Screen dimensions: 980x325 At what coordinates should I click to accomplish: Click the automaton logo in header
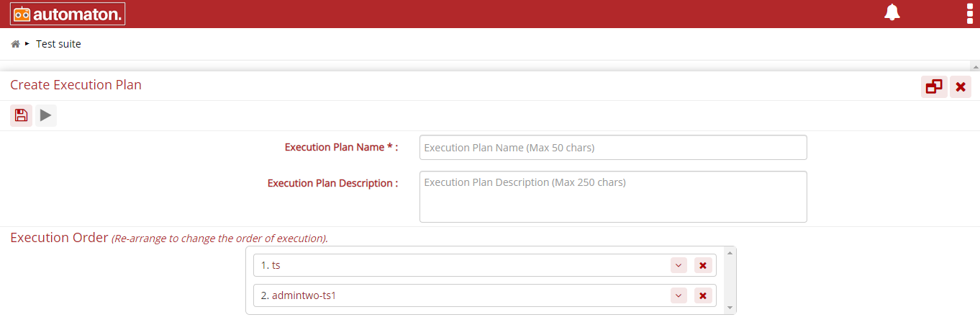68,14
